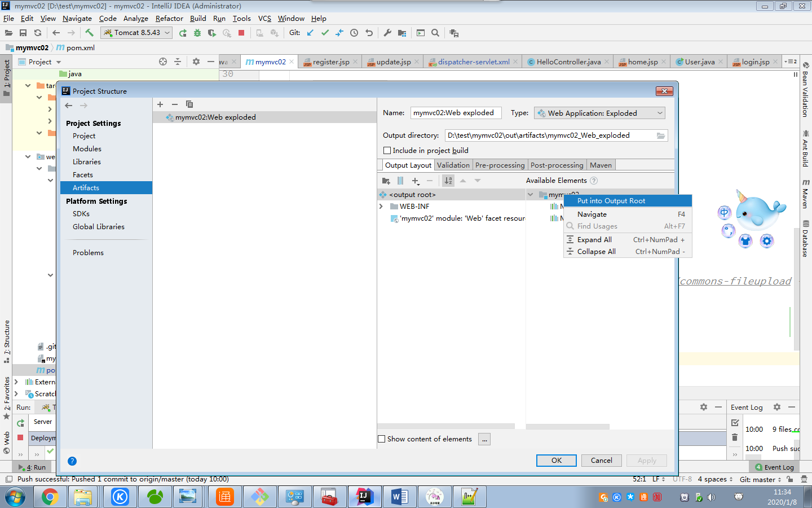Click the Windows Start button
The height and width of the screenshot is (508, 812).
(x=16, y=497)
